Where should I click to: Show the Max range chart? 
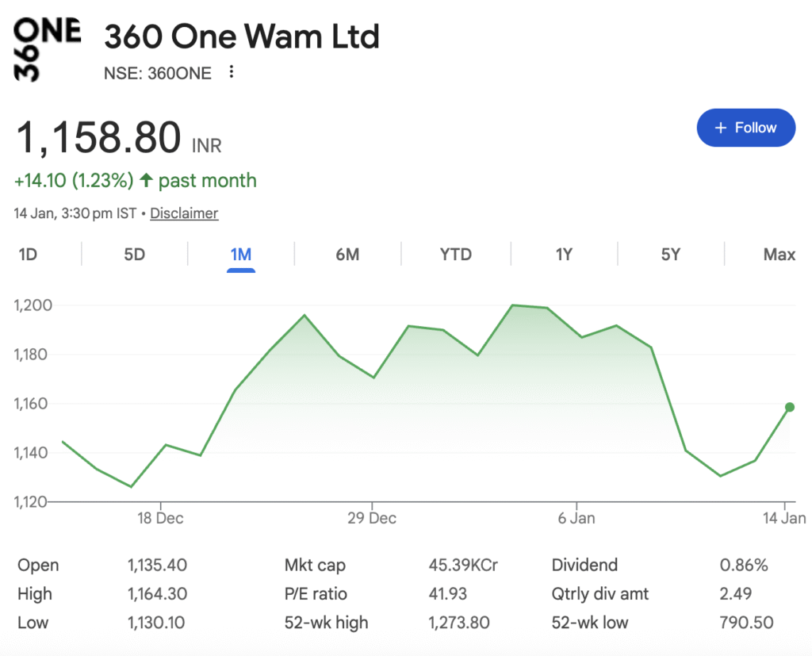(x=779, y=255)
